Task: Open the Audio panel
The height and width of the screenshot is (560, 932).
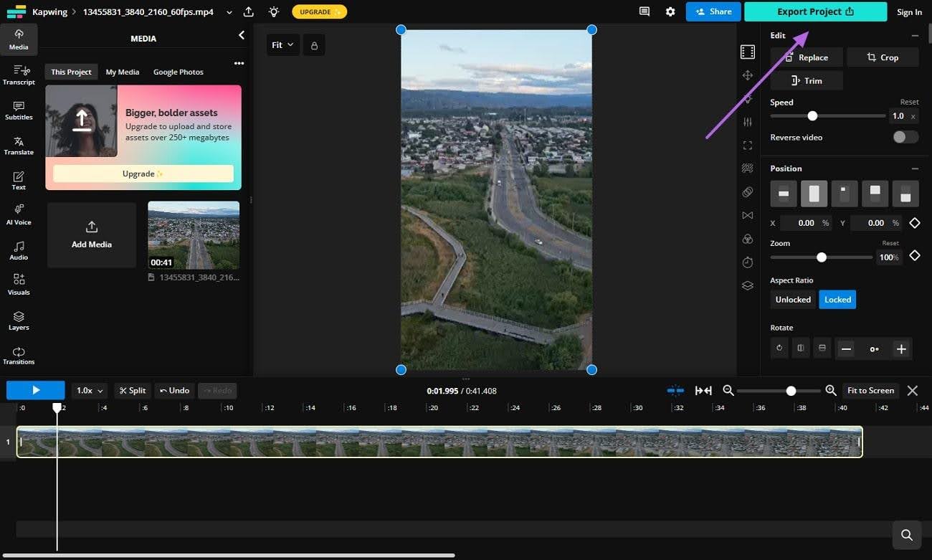Action: (19, 250)
